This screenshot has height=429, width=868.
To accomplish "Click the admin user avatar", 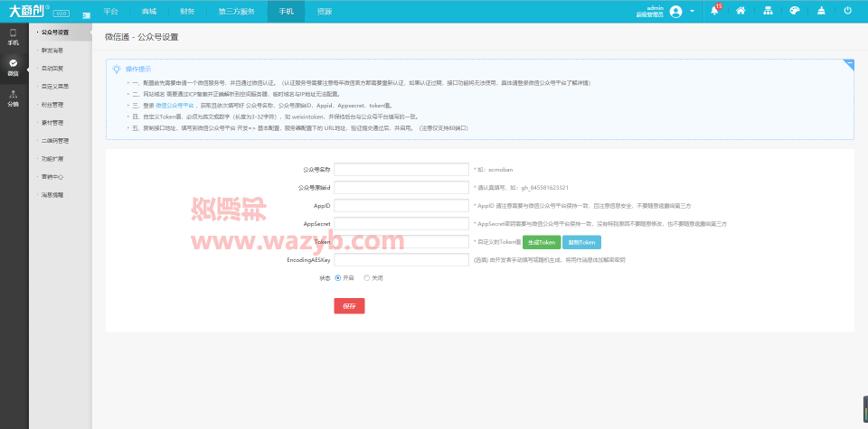I will 675,11.
